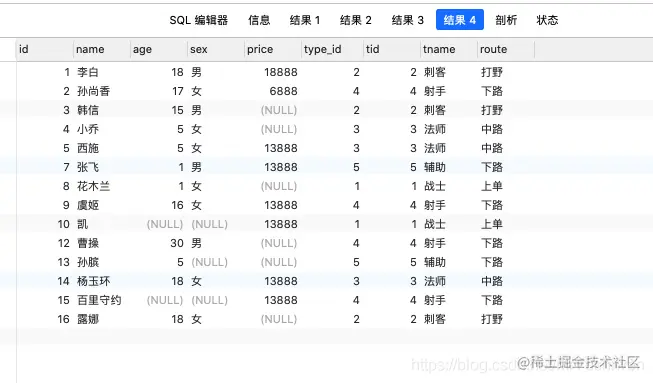Viewport: 653px width, 383px height.
Task: Select the name cell 孙尚香
Action: click(94, 91)
